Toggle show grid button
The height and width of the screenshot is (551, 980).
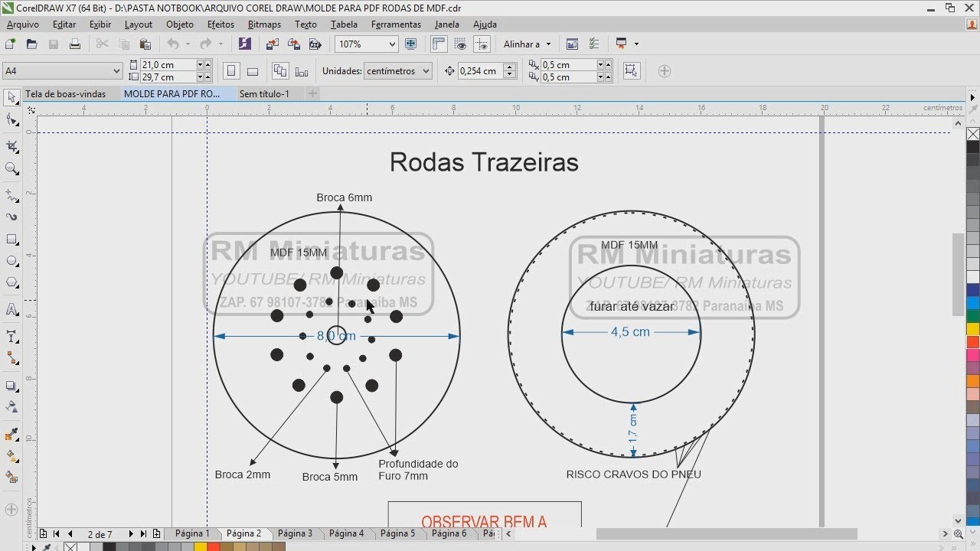460,44
